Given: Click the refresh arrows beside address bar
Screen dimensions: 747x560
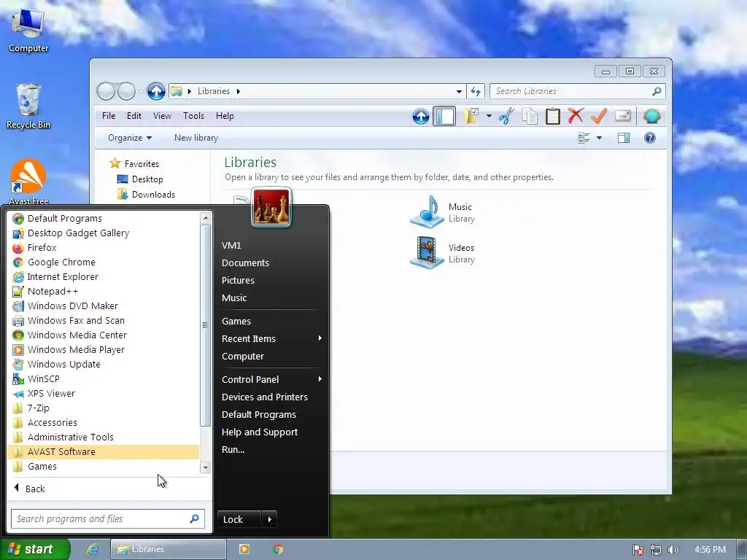Looking at the screenshot, I should coord(476,91).
